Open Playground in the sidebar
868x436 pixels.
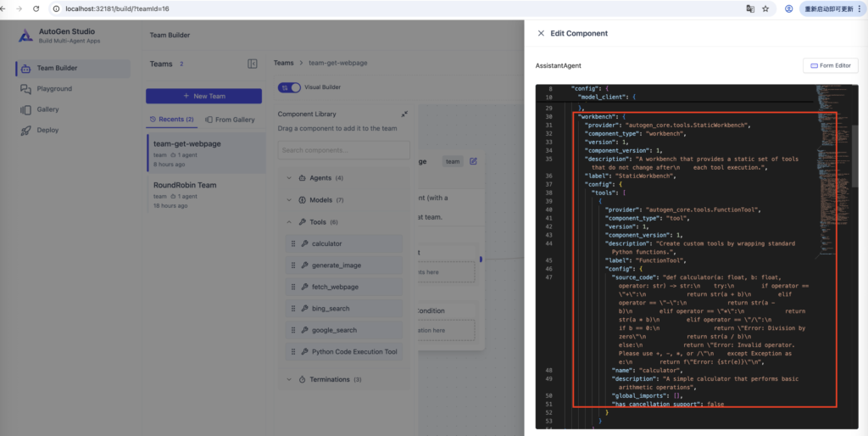coord(74,89)
